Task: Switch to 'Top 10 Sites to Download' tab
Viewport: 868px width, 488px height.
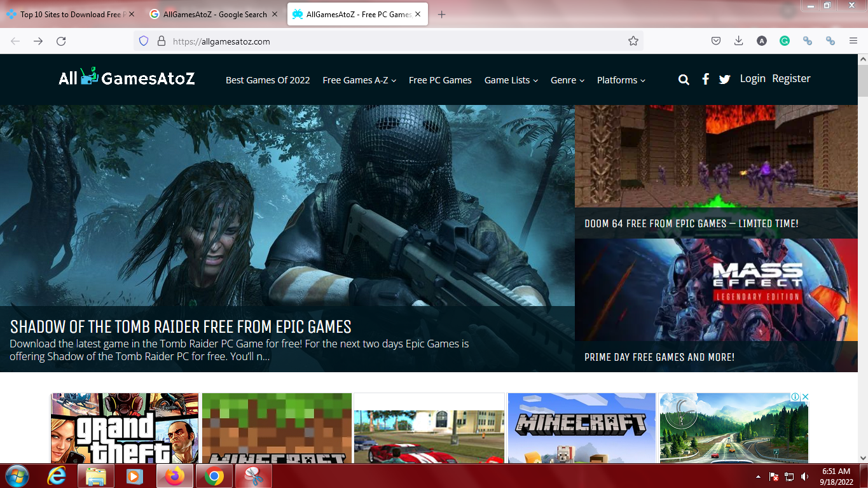Action: (70, 14)
